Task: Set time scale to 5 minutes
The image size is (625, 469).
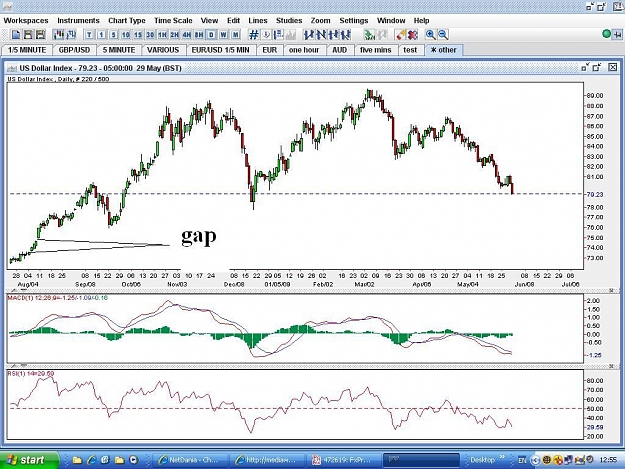Action: coord(114,35)
